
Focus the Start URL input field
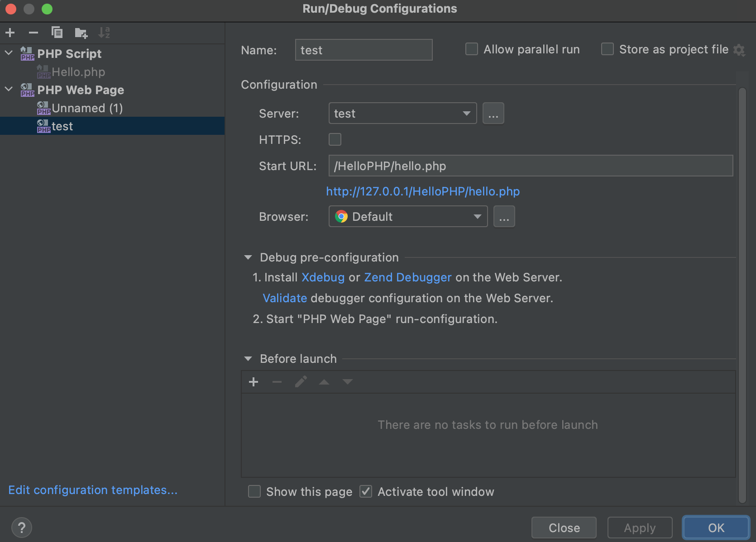[531, 166]
